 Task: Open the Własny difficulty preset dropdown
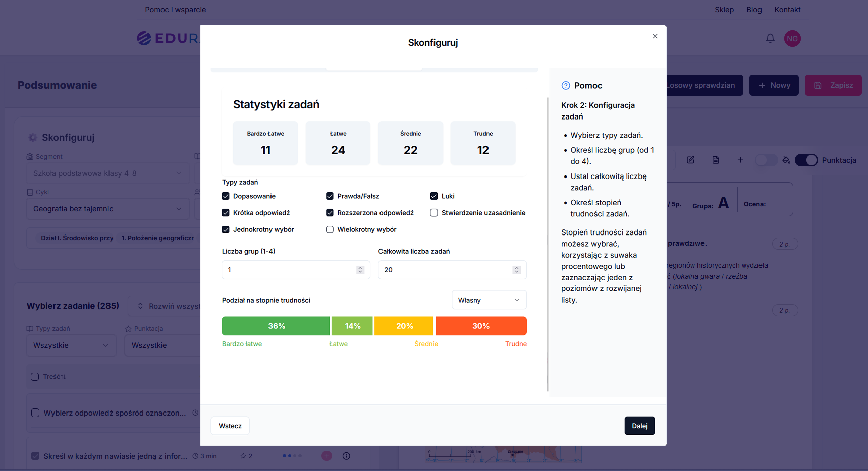pos(489,300)
